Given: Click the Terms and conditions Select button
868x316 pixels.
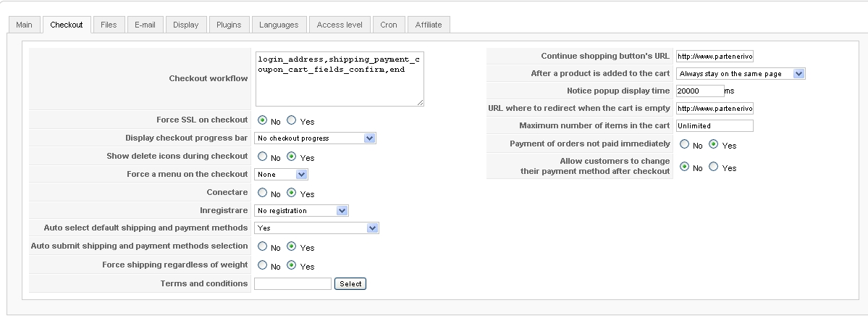Looking at the screenshot, I should 350,284.
